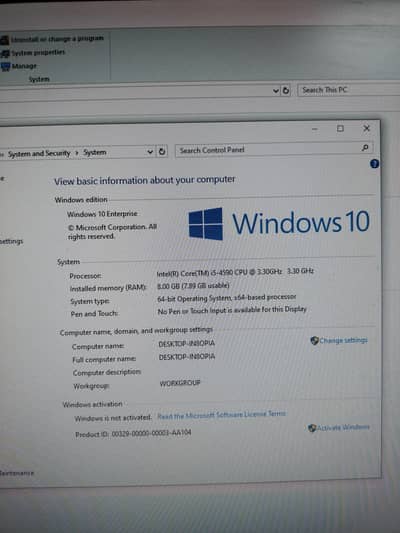Select the WORKGROUP value

180,383
